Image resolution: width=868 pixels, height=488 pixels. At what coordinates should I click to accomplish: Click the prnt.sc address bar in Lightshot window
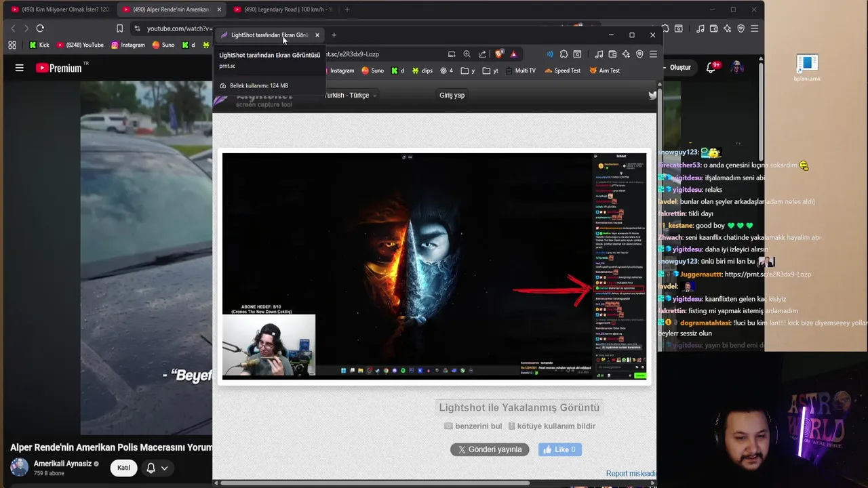coord(353,54)
